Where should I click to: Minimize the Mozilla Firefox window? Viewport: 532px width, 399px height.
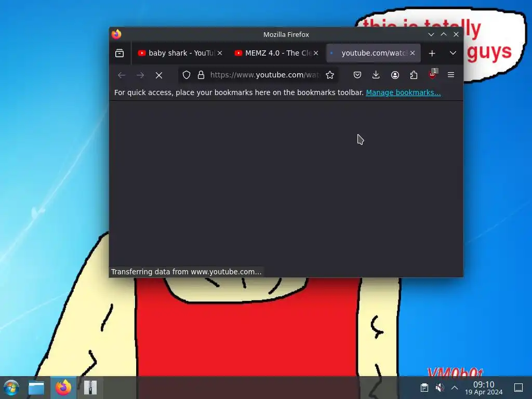tap(431, 34)
